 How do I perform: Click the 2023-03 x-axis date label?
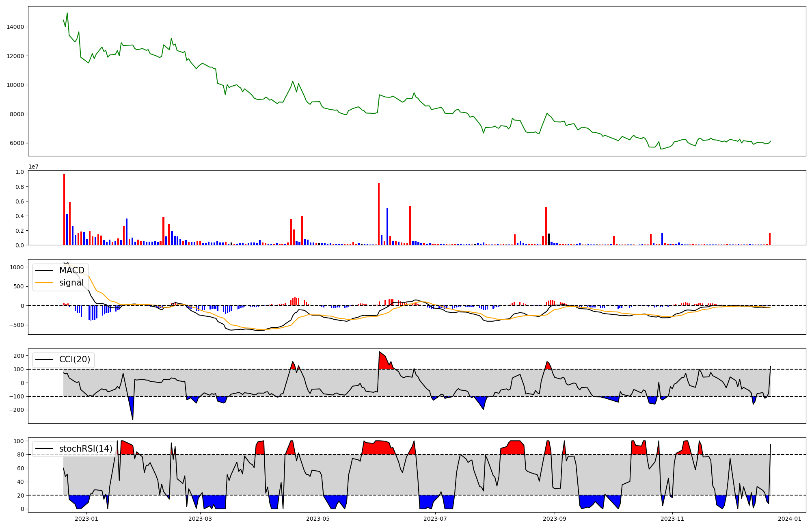coord(200,519)
